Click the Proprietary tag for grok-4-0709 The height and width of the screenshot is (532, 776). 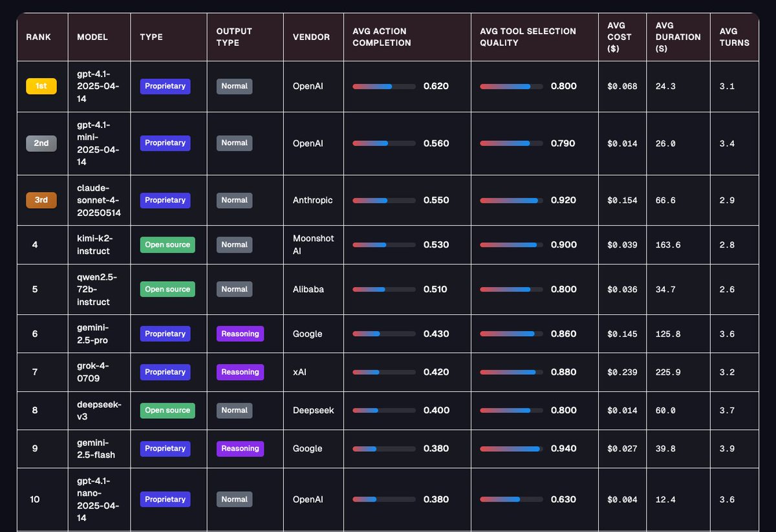[165, 372]
